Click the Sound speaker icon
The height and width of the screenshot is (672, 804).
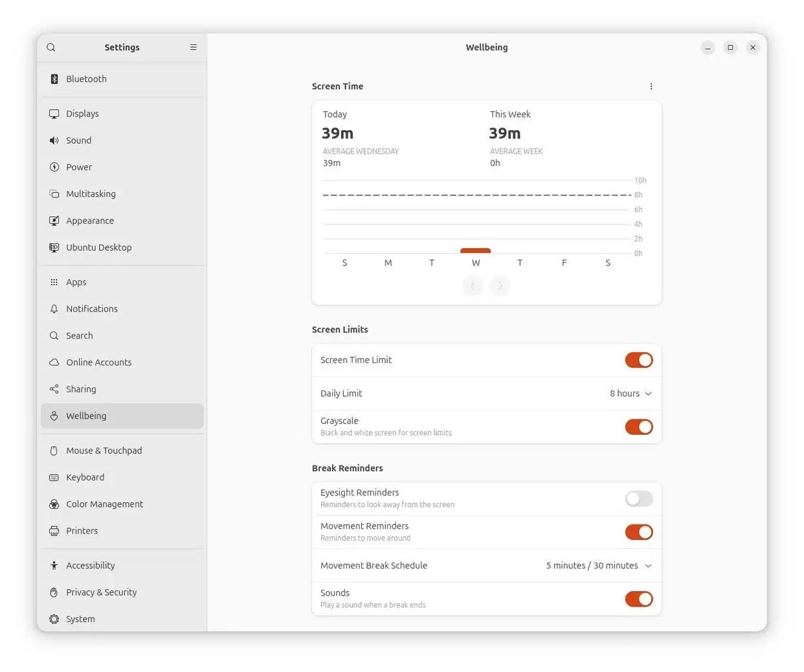54,140
